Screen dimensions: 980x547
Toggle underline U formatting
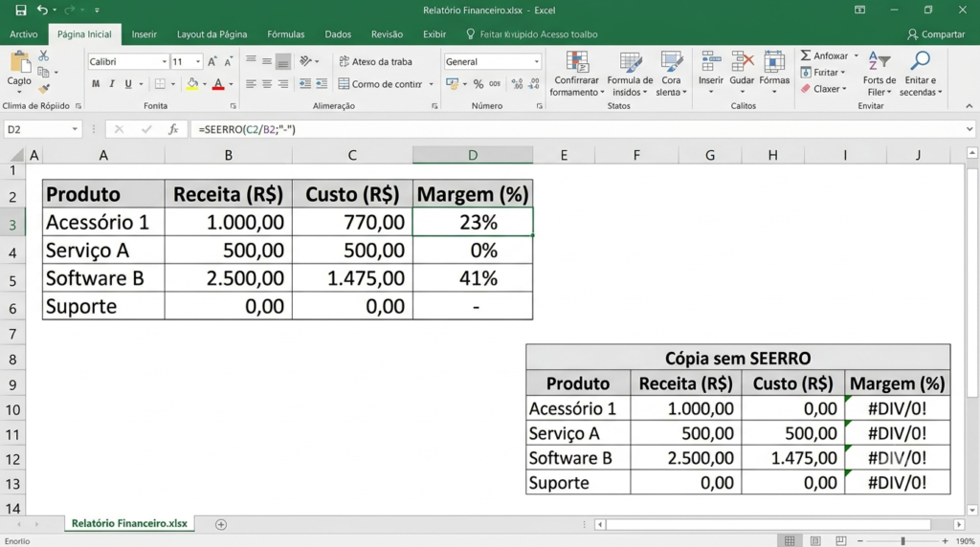point(128,83)
